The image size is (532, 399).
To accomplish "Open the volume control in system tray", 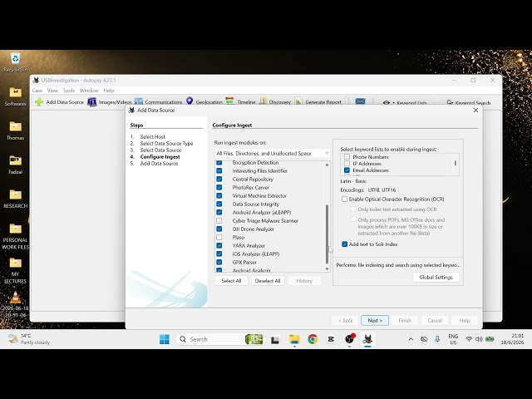I will 479,339.
